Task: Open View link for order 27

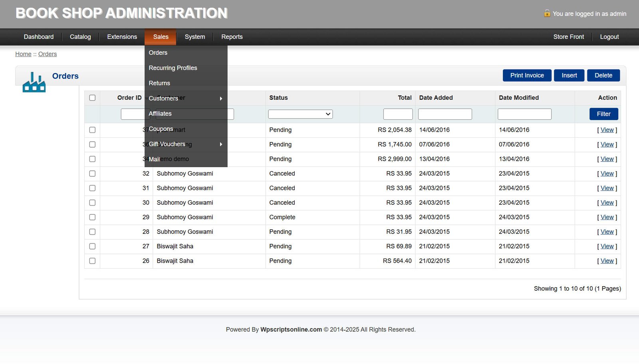Action: [607, 246]
